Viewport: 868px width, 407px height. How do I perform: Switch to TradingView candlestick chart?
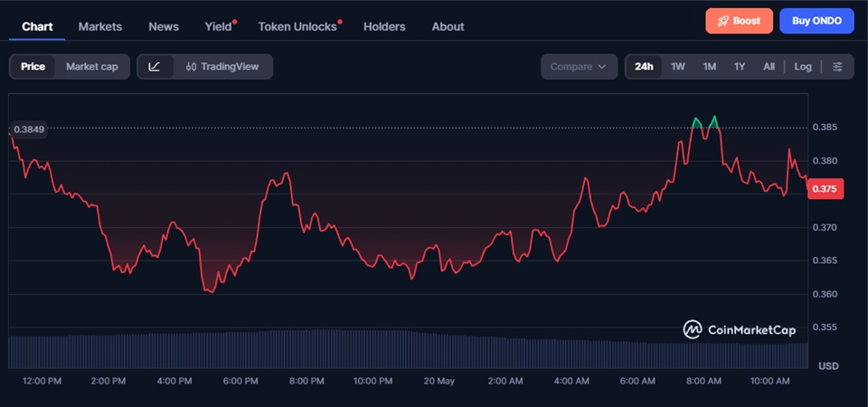pyautogui.click(x=222, y=66)
